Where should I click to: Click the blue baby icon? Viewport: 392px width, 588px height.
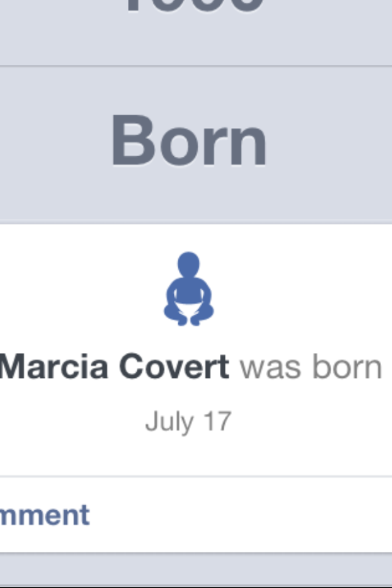[x=189, y=289]
